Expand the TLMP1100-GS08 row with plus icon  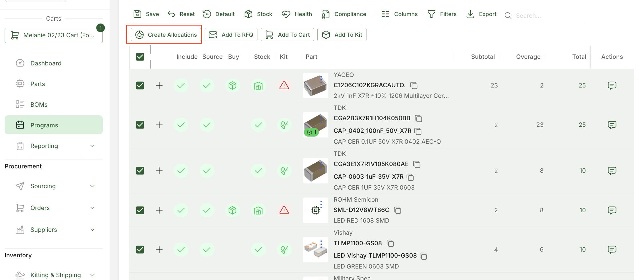click(x=159, y=250)
